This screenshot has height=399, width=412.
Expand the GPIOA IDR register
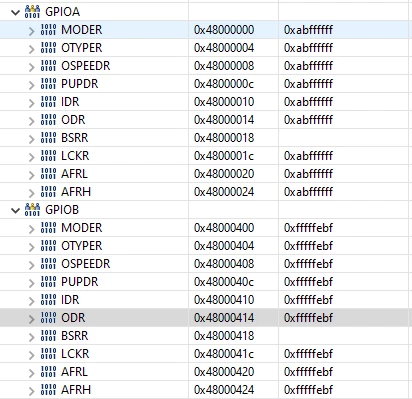tap(32, 103)
